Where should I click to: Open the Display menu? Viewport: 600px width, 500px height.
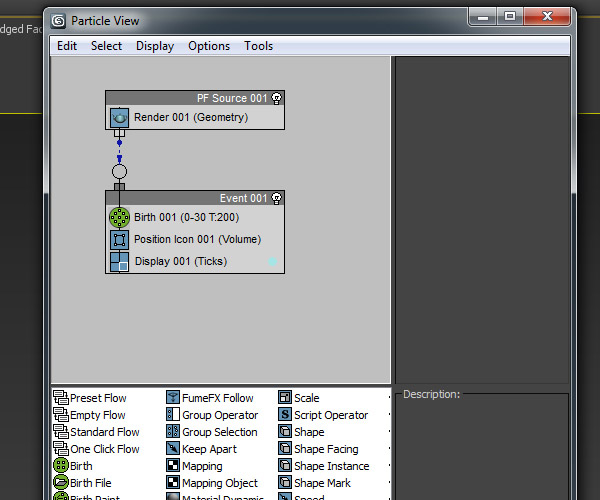(x=155, y=46)
